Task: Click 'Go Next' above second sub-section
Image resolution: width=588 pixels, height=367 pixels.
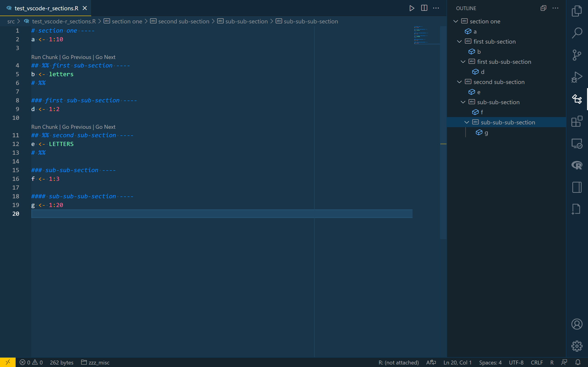Action: click(105, 127)
